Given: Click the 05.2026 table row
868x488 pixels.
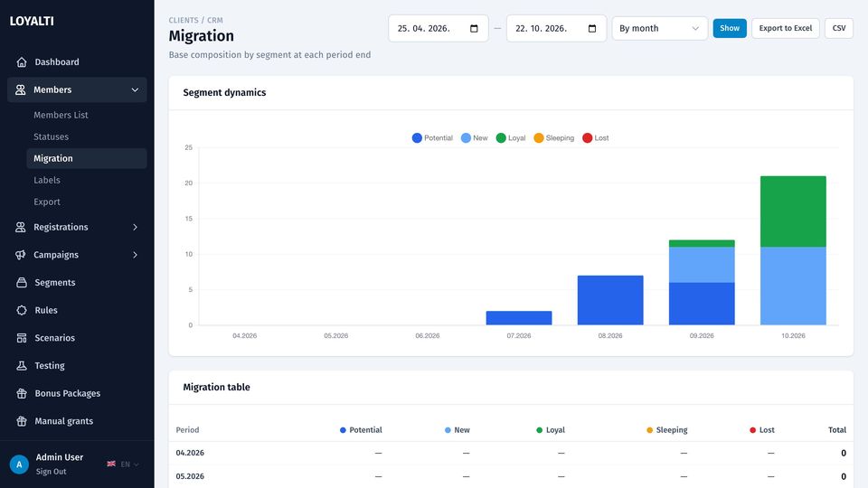Looking at the screenshot, I should pyautogui.click(x=511, y=476).
